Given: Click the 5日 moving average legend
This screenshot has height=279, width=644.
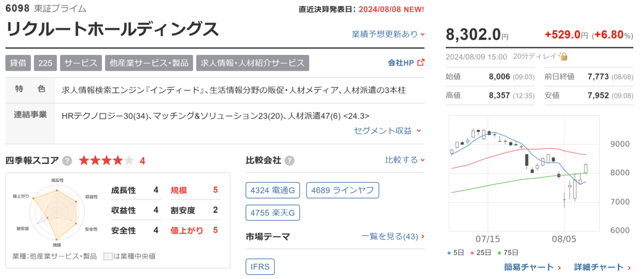Looking at the screenshot, I should point(455,252).
